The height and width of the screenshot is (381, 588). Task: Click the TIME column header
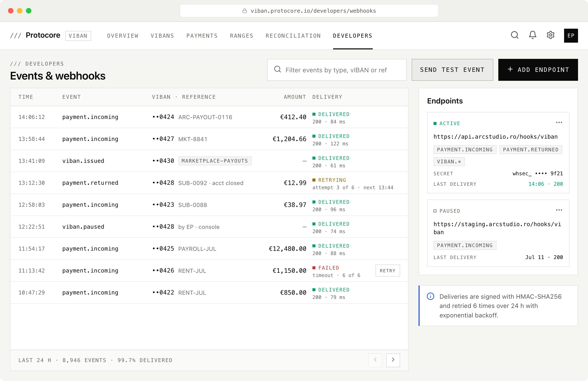pyautogui.click(x=26, y=97)
